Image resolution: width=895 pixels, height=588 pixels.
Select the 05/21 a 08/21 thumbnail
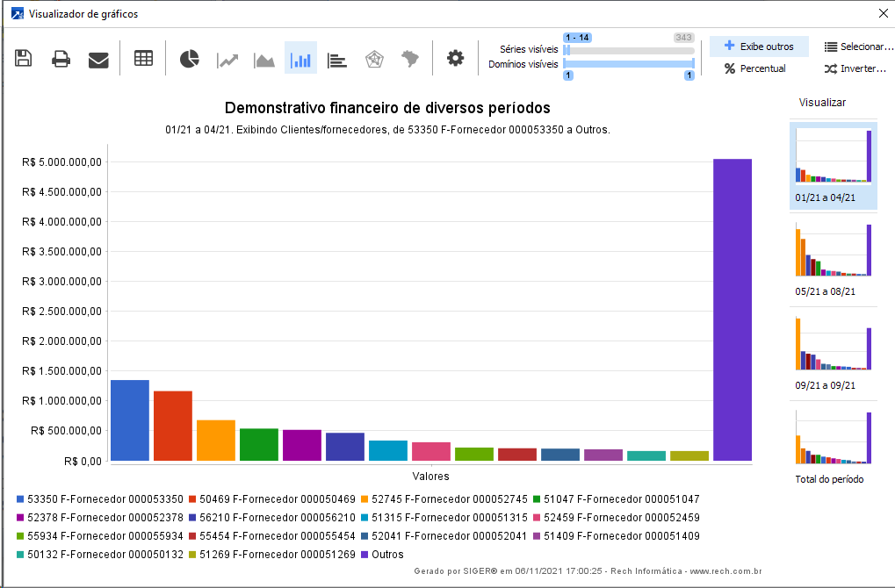point(833,255)
